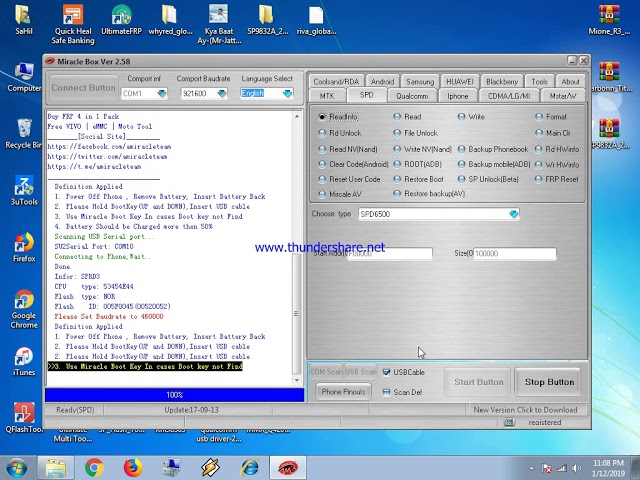Switch to the Qualcomm tab
This screenshot has width=640, height=480.
click(412, 96)
